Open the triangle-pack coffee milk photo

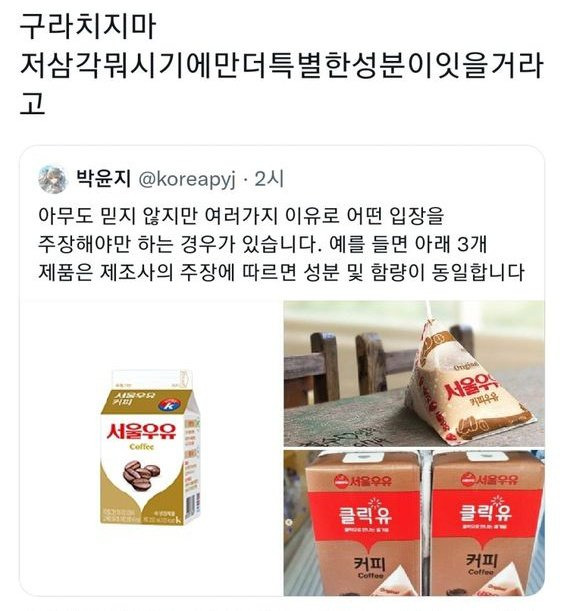(x=414, y=373)
